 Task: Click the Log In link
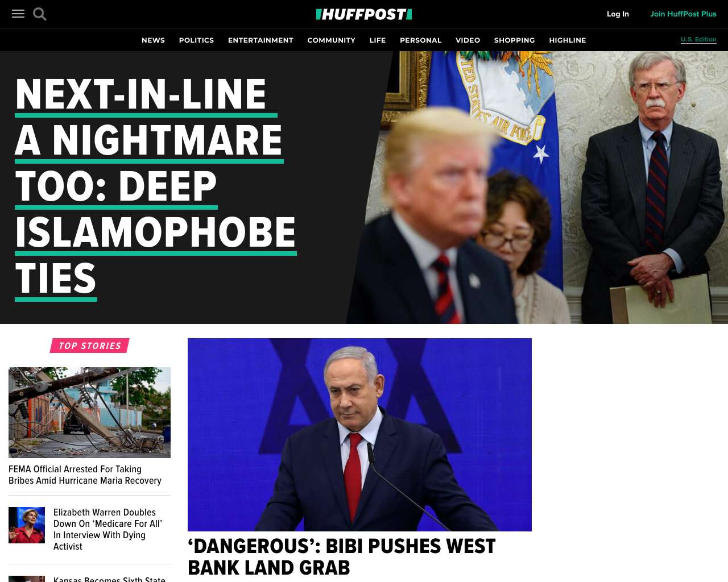pos(618,14)
